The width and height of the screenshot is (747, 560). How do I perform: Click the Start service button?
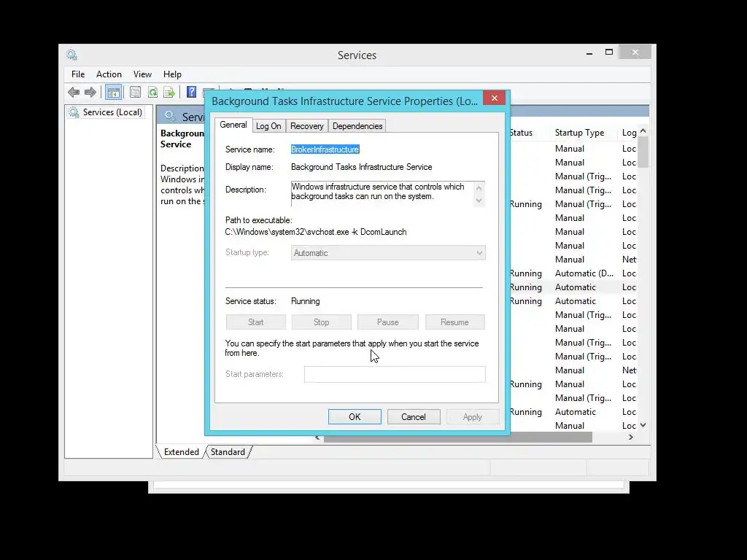pos(256,322)
